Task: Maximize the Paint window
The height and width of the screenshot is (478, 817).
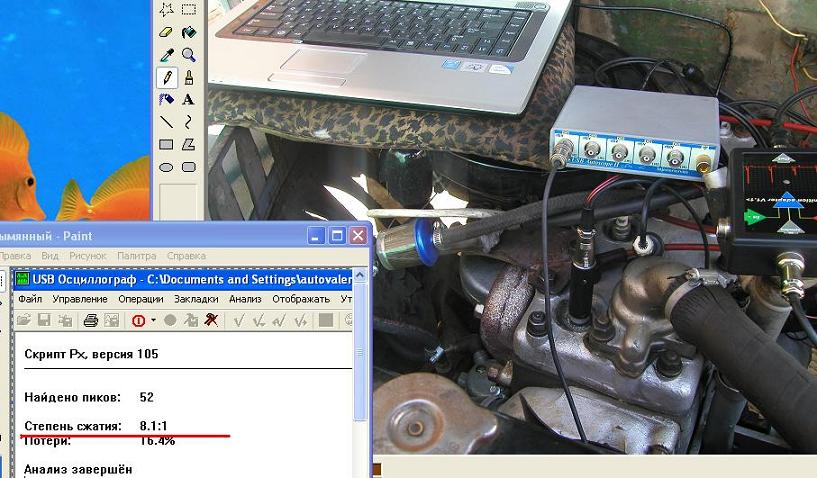Action: tap(337, 236)
